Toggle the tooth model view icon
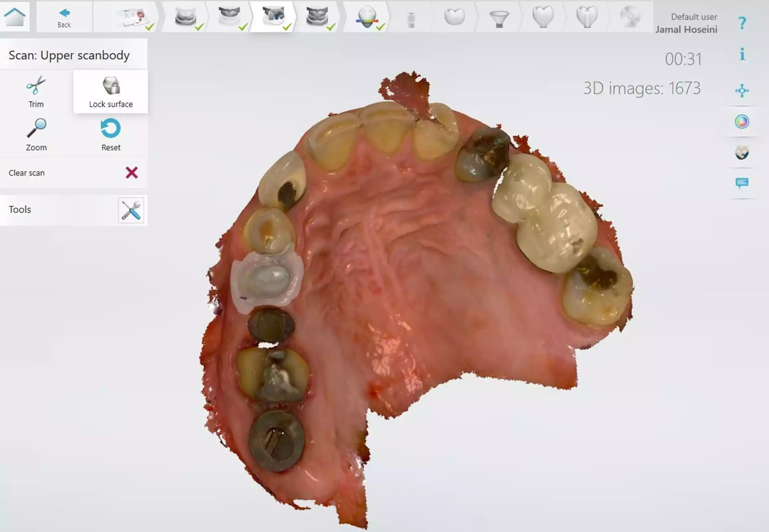This screenshot has height=532, width=769. pyautogui.click(x=742, y=153)
